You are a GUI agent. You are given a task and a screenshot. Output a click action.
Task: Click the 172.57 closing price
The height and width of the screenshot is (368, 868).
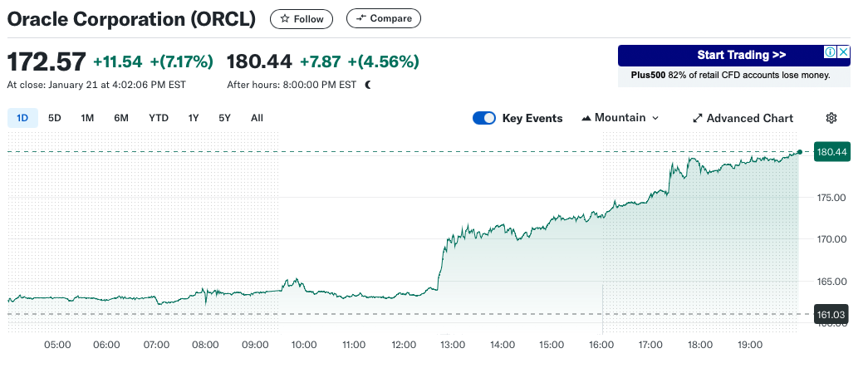click(x=47, y=61)
